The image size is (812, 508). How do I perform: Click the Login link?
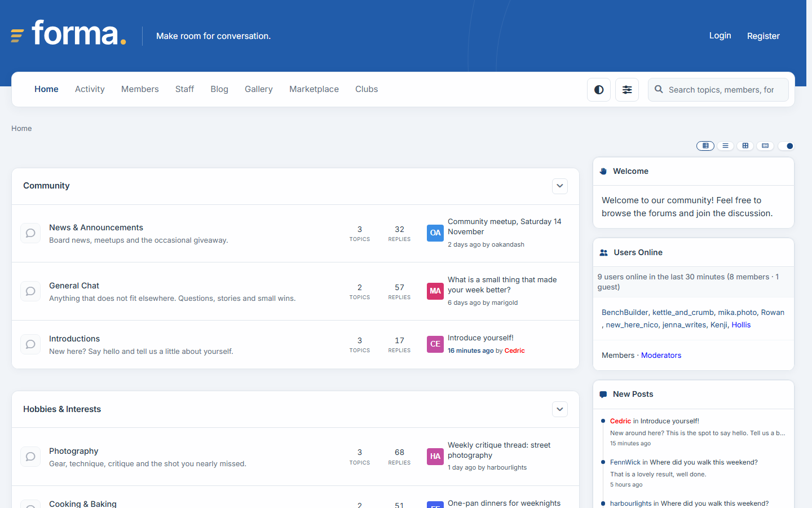(x=720, y=36)
